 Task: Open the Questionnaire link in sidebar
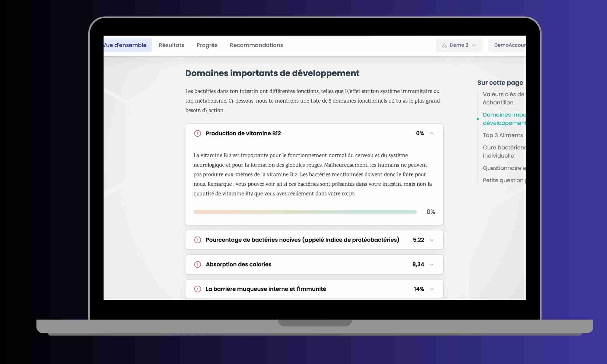pyautogui.click(x=504, y=168)
